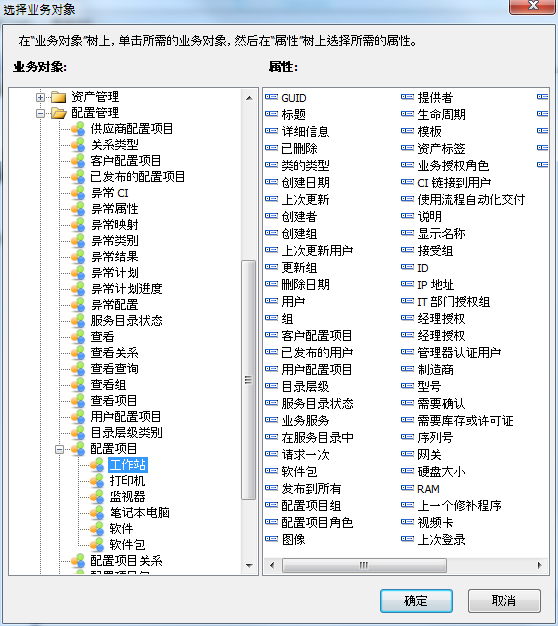Viewport: 558px width, 626px height.
Task: Select the 异常计划进度 business object
Action: point(127,288)
